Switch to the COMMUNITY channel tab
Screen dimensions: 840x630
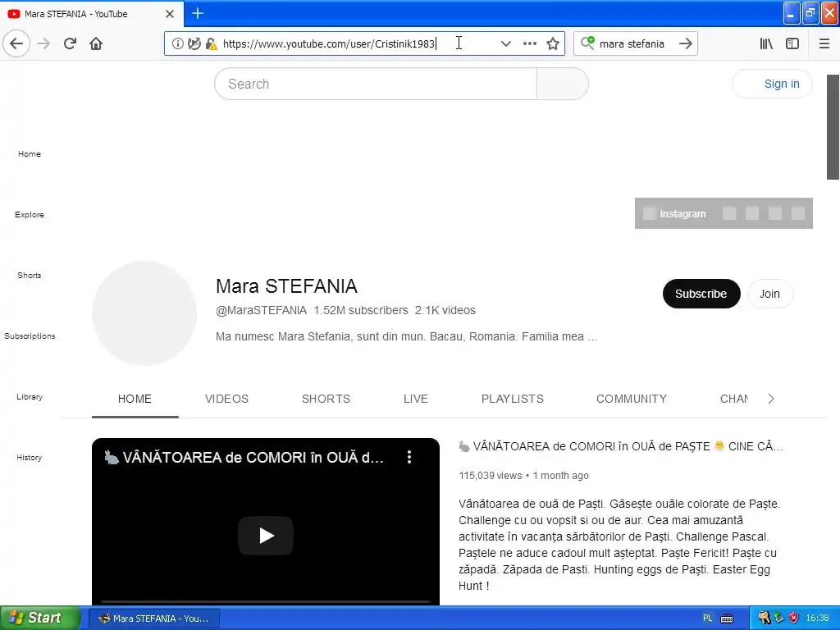click(x=632, y=399)
